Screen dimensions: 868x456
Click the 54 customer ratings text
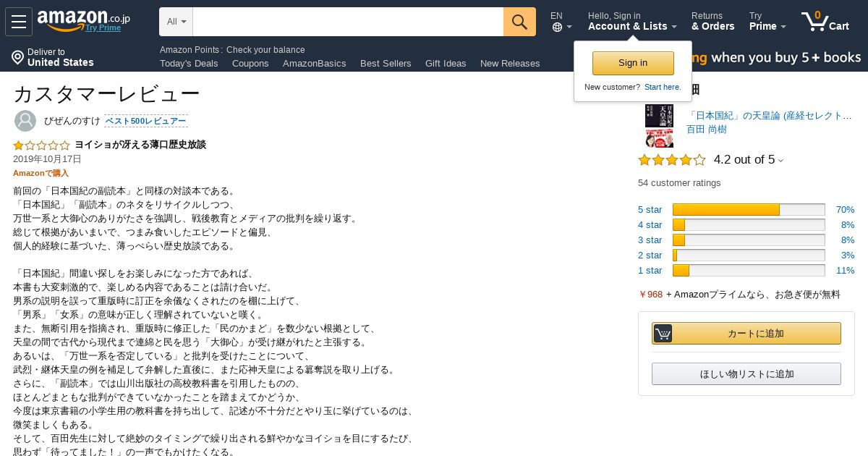[x=679, y=183]
